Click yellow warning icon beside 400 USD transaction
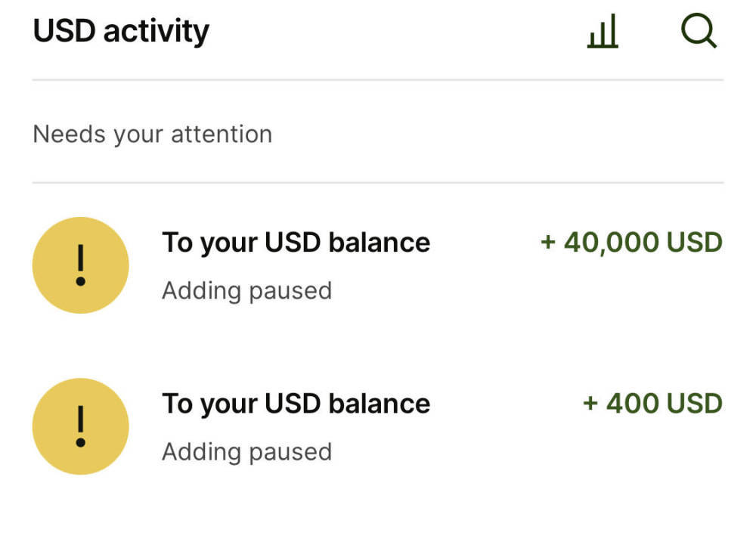This screenshot has width=756, height=542. pos(80,426)
